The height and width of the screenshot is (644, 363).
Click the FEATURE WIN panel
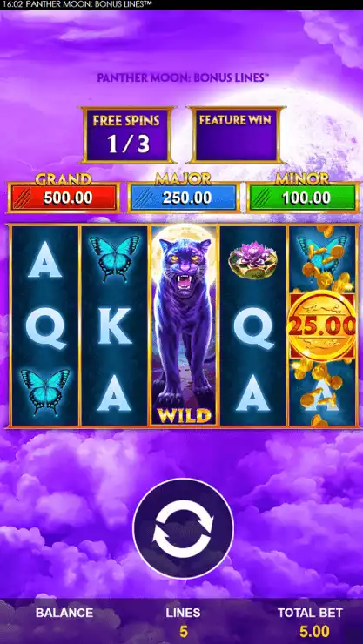(235, 135)
